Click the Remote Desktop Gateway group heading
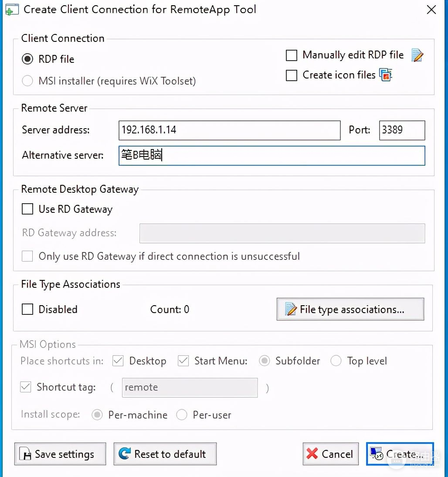Screen dimensions: 448x477 coord(80,189)
